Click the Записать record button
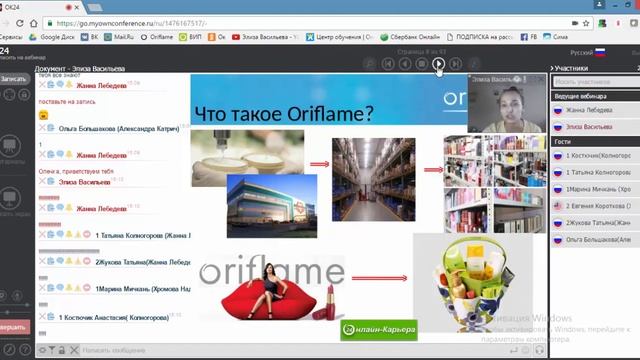The height and width of the screenshot is (360, 640). [x=14, y=79]
